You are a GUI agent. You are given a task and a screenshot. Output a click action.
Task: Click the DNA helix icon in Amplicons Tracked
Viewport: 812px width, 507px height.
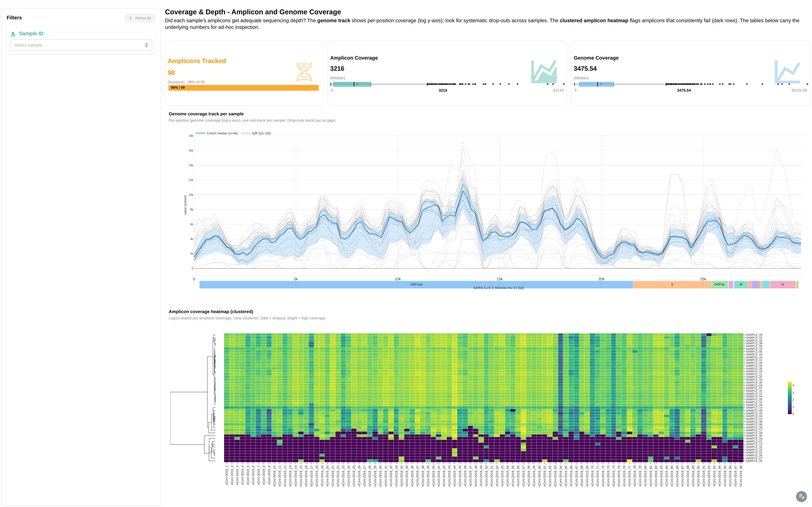tap(304, 71)
